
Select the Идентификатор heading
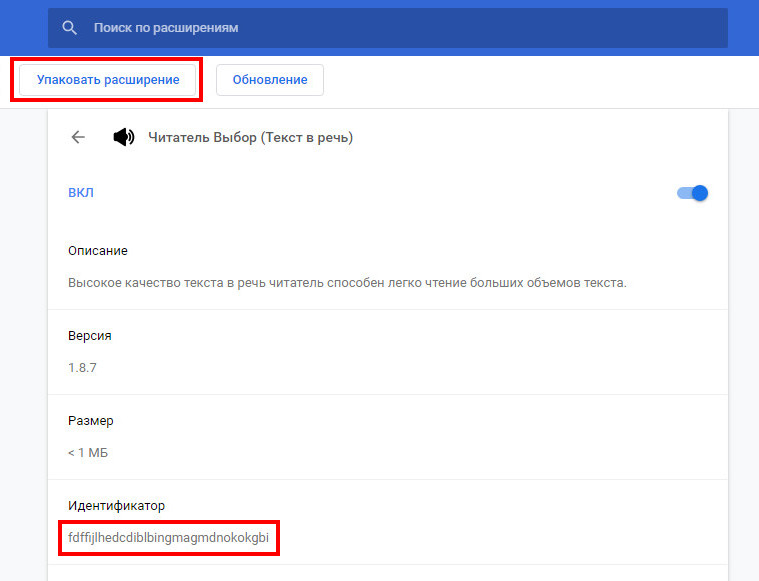116,506
